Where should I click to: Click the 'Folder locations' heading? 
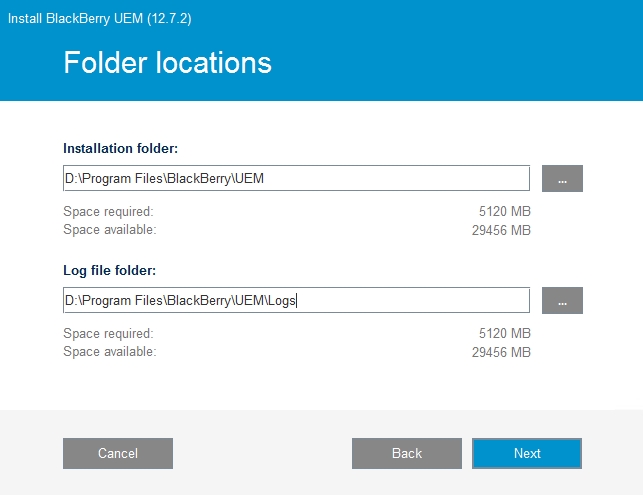coord(167,62)
